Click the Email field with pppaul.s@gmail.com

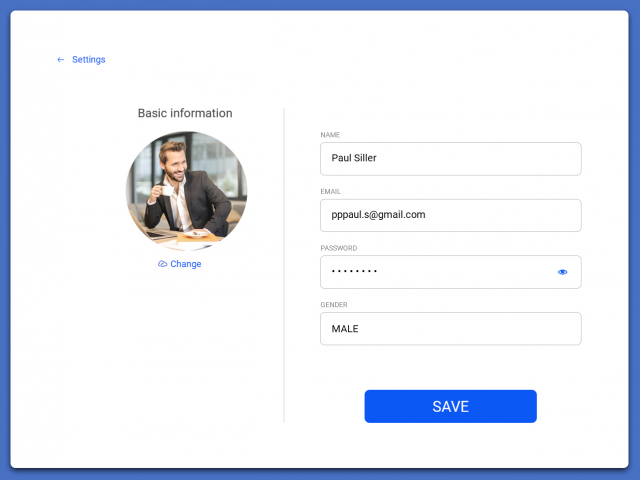[x=451, y=216]
